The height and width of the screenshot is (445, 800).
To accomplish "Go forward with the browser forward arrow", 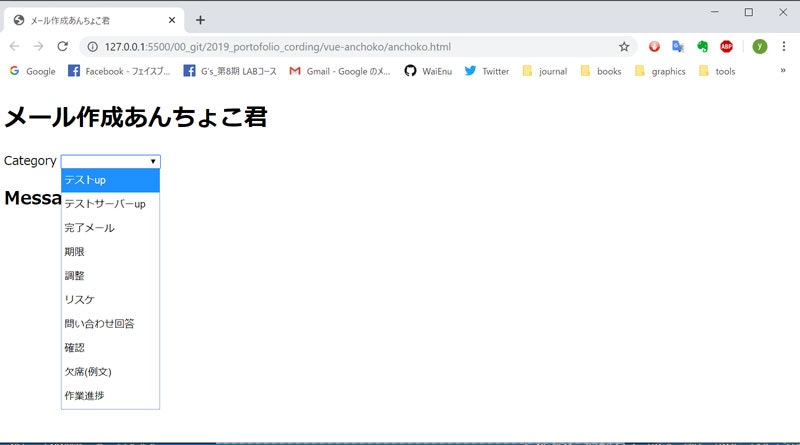I will [38, 46].
